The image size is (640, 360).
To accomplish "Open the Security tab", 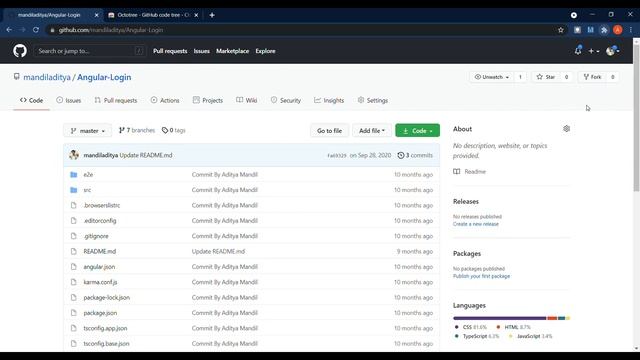I will [286, 100].
